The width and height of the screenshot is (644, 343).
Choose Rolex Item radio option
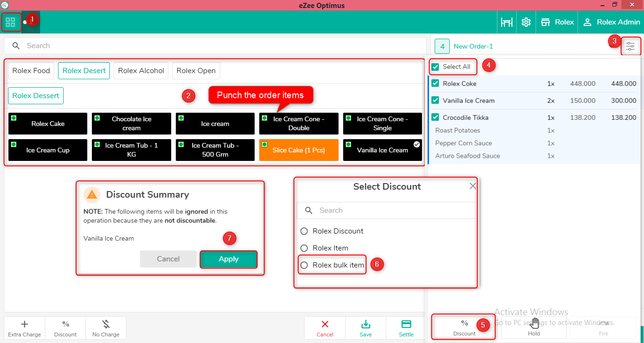[x=304, y=248]
